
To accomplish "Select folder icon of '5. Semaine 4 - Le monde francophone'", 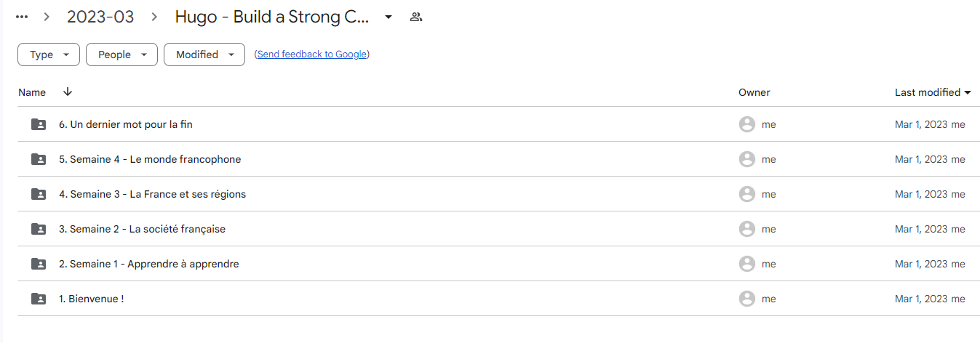I will pos(39,159).
